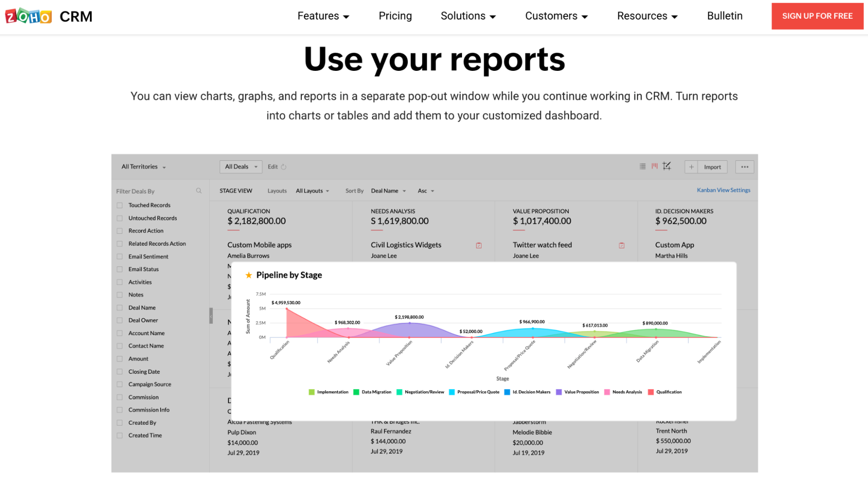Open the Features menu in navigation
The width and height of the screenshot is (868, 479).
(x=323, y=16)
